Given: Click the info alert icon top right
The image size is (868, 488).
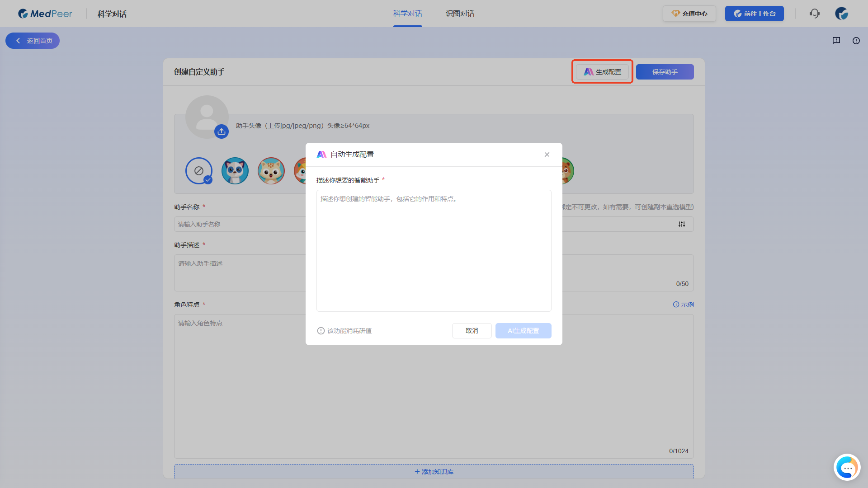Looking at the screenshot, I should (856, 41).
